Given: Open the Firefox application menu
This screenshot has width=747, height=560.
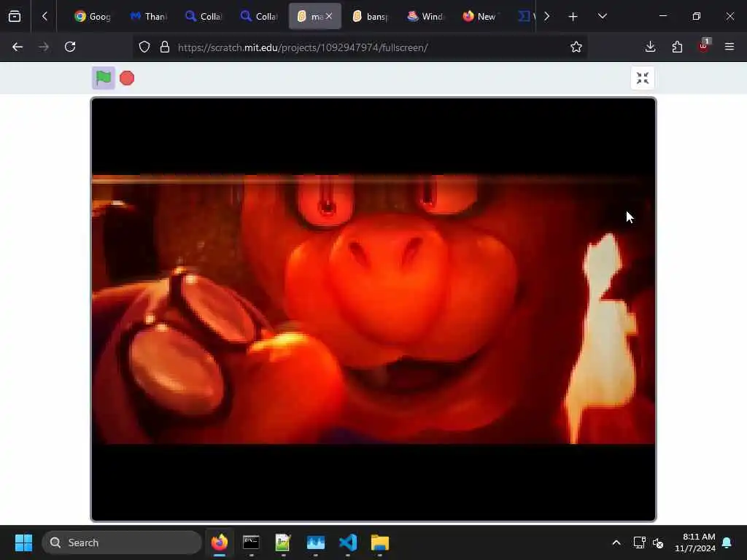Looking at the screenshot, I should point(729,47).
